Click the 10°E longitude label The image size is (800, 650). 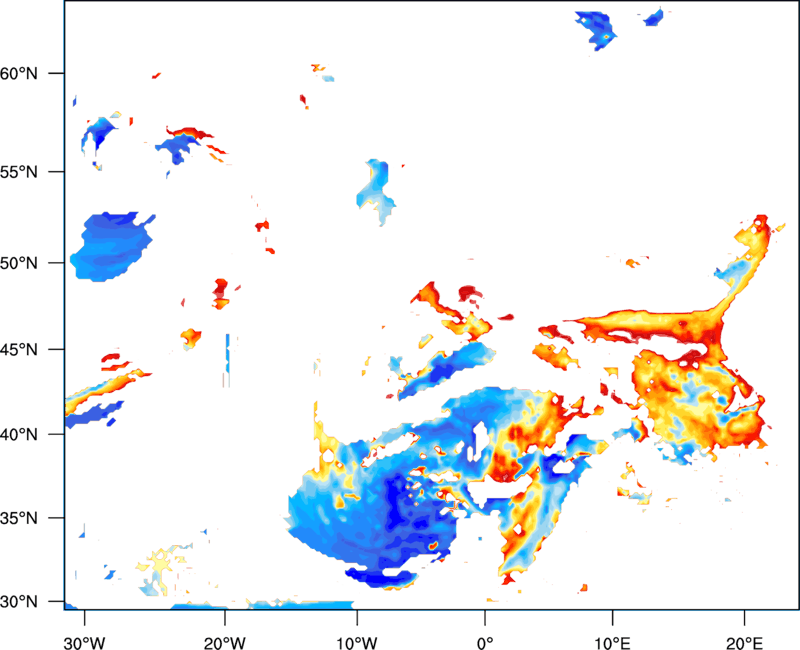(x=612, y=643)
